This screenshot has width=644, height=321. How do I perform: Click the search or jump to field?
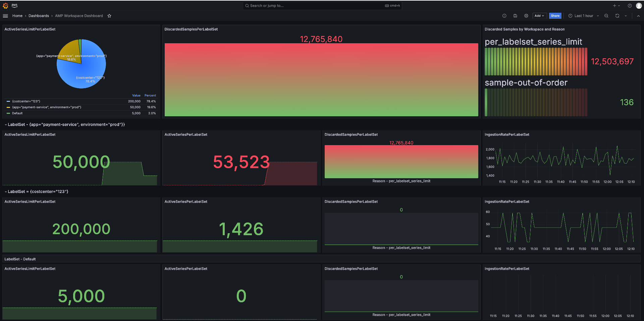click(x=322, y=6)
